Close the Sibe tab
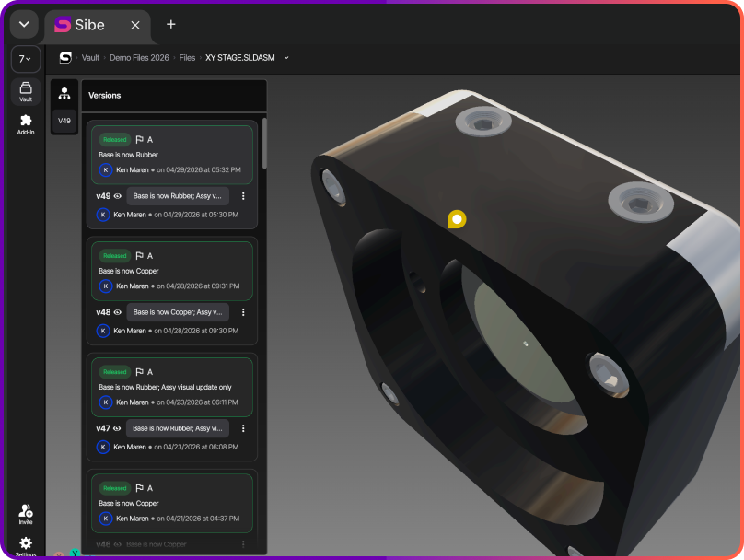Image resolution: width=744 pixels, height=560 pixels. 135,25
